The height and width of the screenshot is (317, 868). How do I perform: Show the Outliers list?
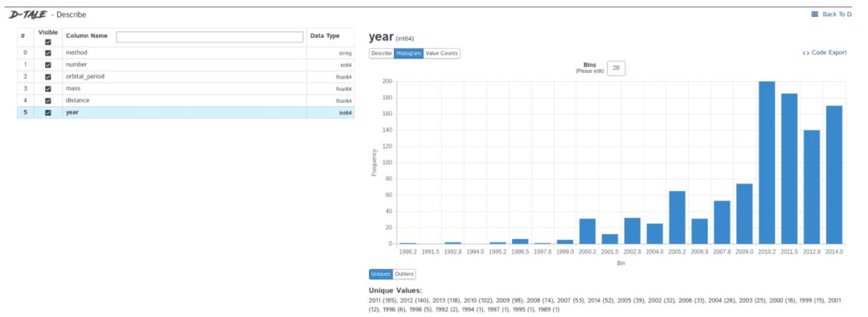click(x=404, y=274)
